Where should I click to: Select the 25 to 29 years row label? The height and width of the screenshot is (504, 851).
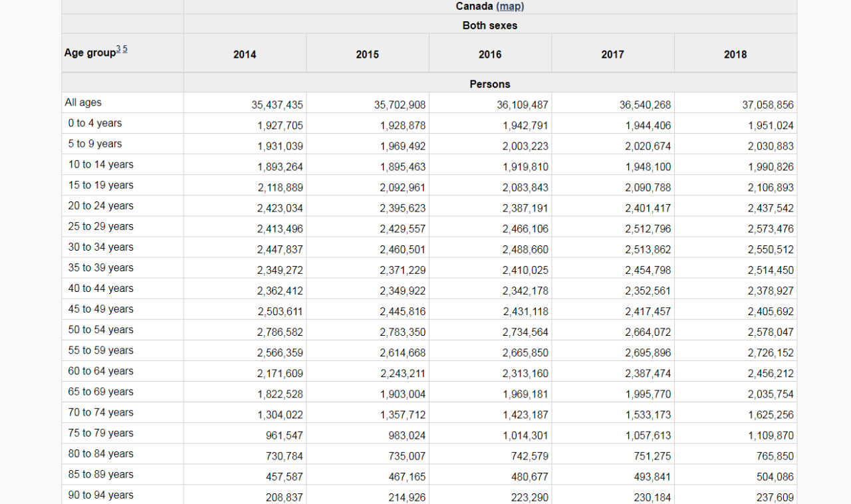click(100, 226)
